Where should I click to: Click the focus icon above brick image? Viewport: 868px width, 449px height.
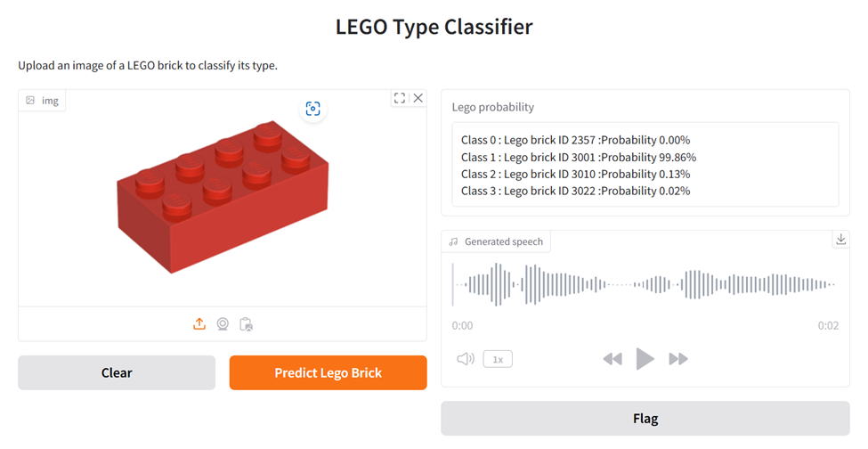[312, 109]
